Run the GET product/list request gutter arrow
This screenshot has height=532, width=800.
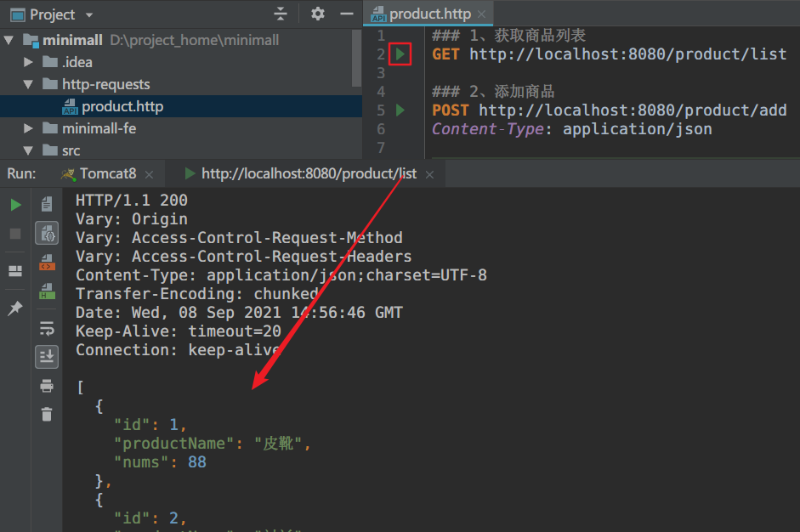pos(400,54)
